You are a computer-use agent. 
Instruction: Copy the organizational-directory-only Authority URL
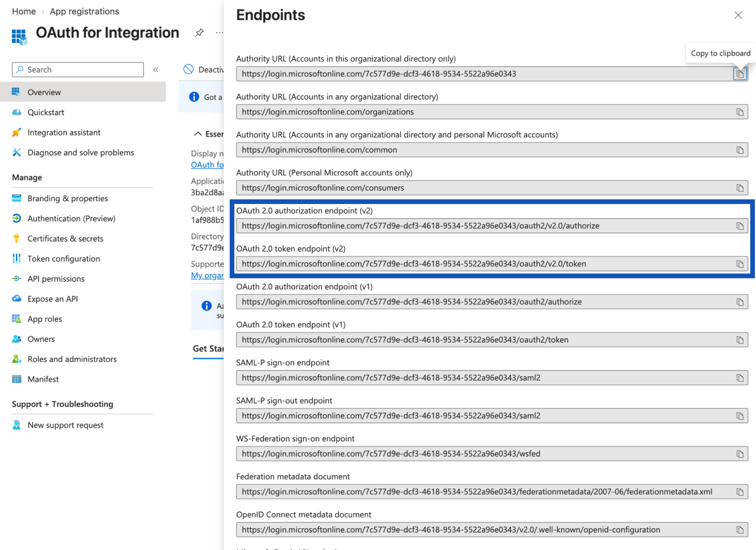pos(740,74)
